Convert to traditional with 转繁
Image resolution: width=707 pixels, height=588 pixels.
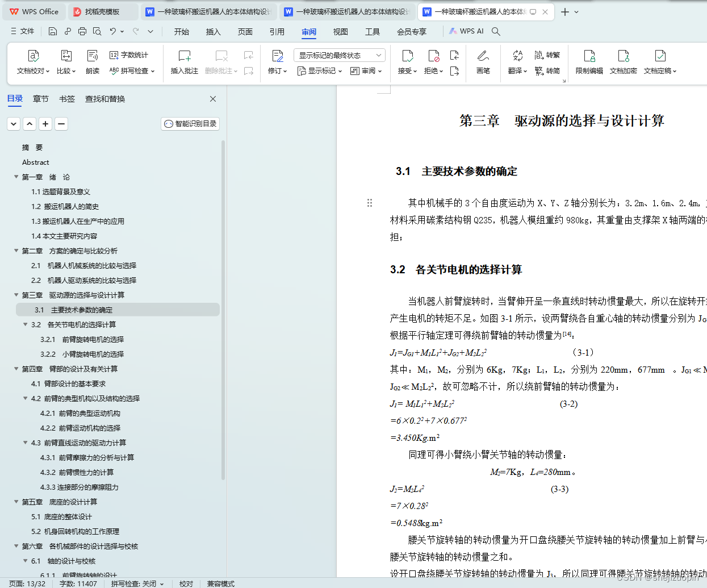click(547, 55)
